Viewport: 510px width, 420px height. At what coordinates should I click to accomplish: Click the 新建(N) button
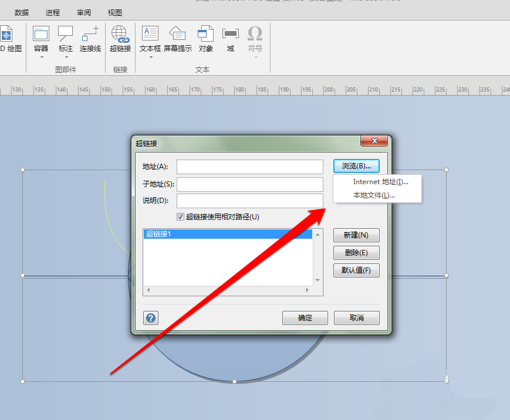click(x=356, y=235)
